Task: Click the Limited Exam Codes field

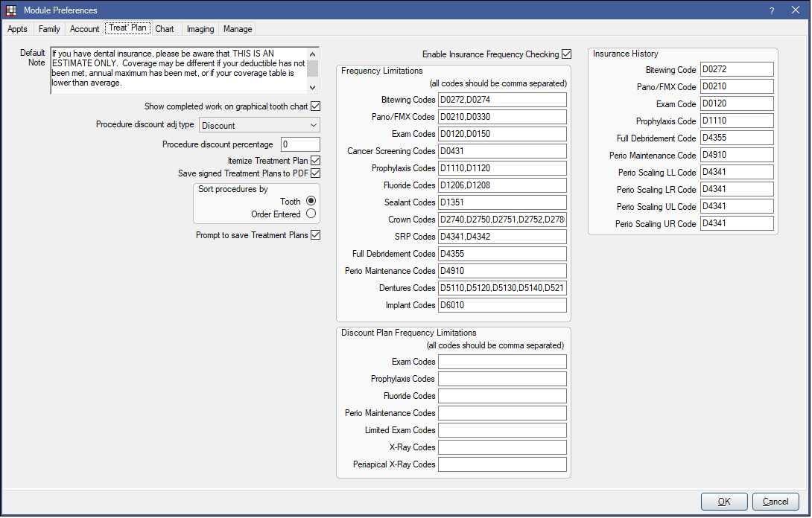Action: (x=502, y=430)
